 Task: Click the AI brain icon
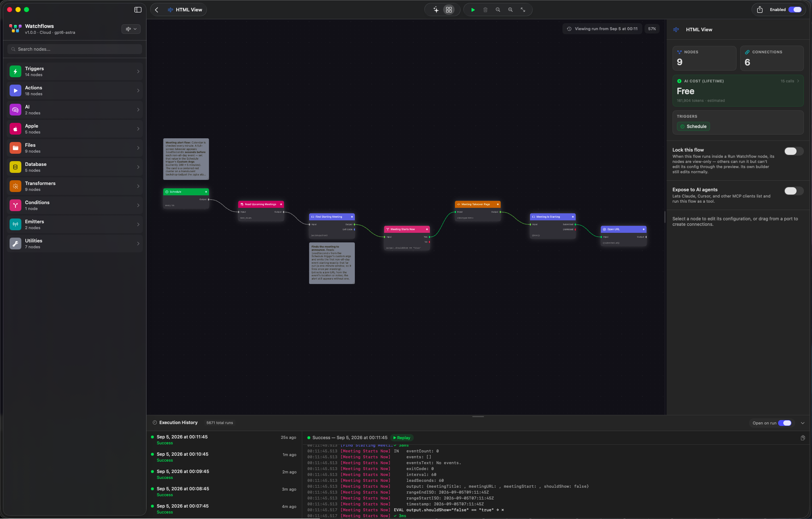15,110
